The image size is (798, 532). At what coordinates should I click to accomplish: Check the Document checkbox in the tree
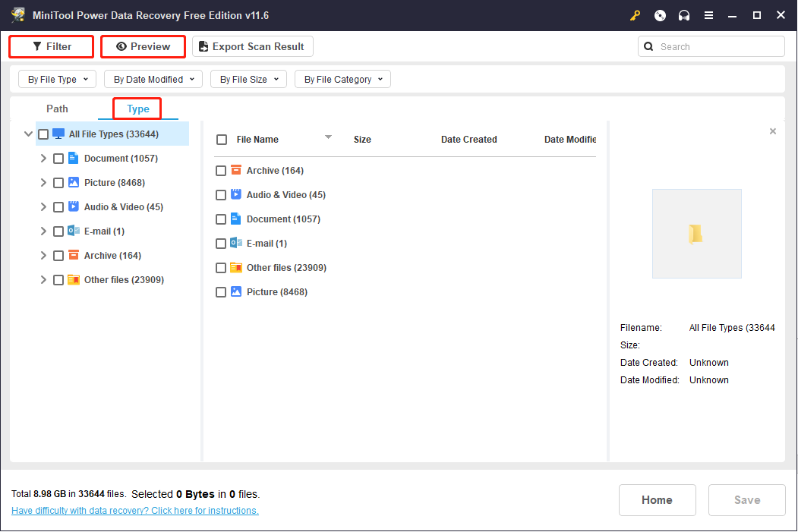pyautogui.click(x=58, y=159)
